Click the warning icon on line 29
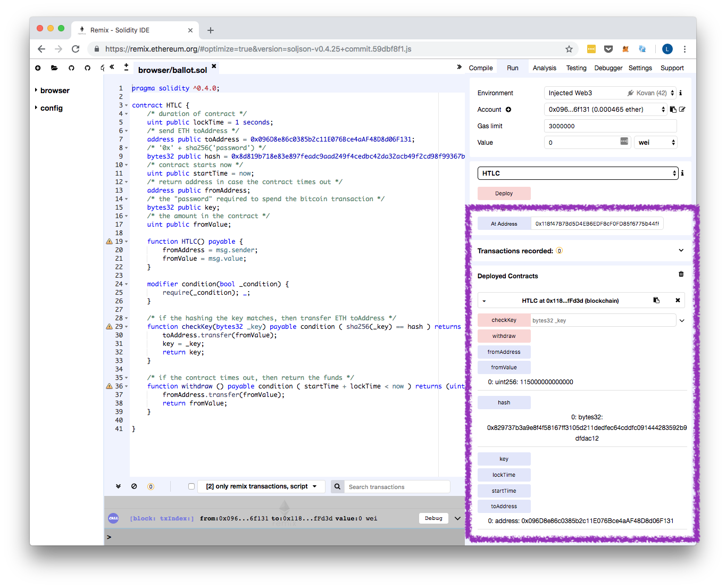 [109, 327]
